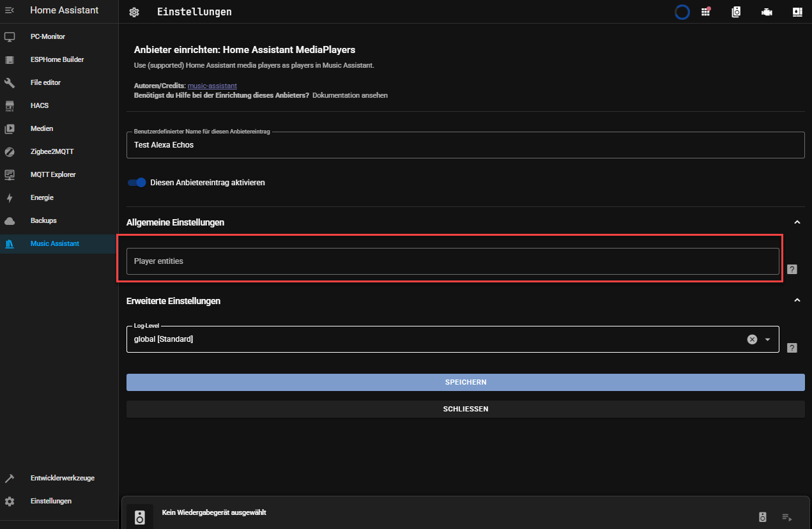Collapse the Allgemeine Einstellungen section
812x529 pixels.
[797, 222]
